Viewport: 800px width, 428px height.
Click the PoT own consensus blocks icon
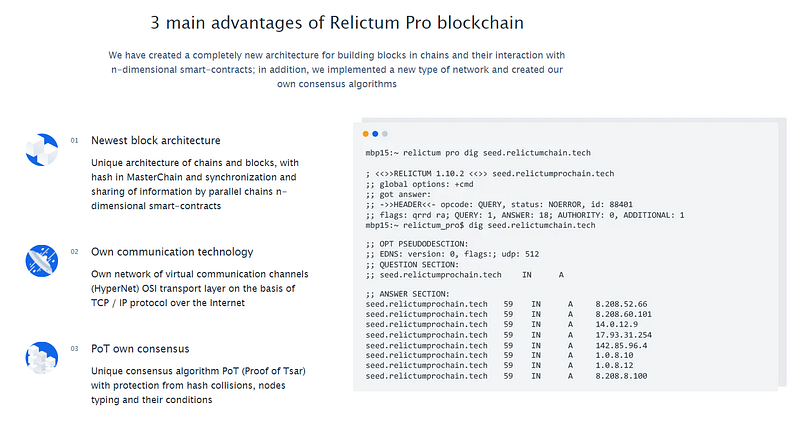(42, 358)
